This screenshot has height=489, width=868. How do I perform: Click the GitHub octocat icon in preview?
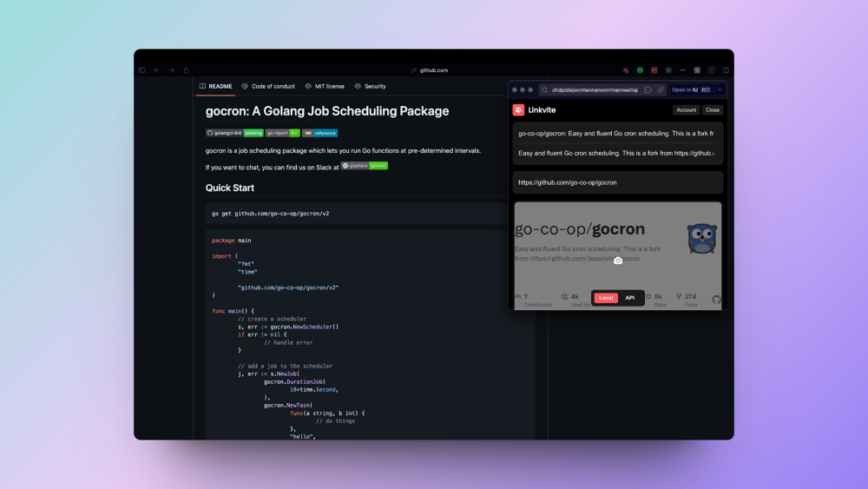[x=716, y=300]
